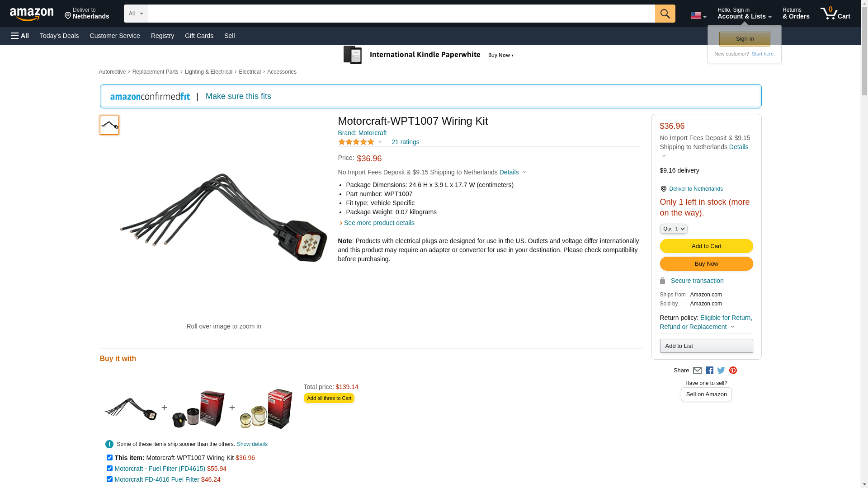
Task: Uncheck the Motorcraft FD-4616 Fuel Filter checkbox
Action: tap(109, 479)
